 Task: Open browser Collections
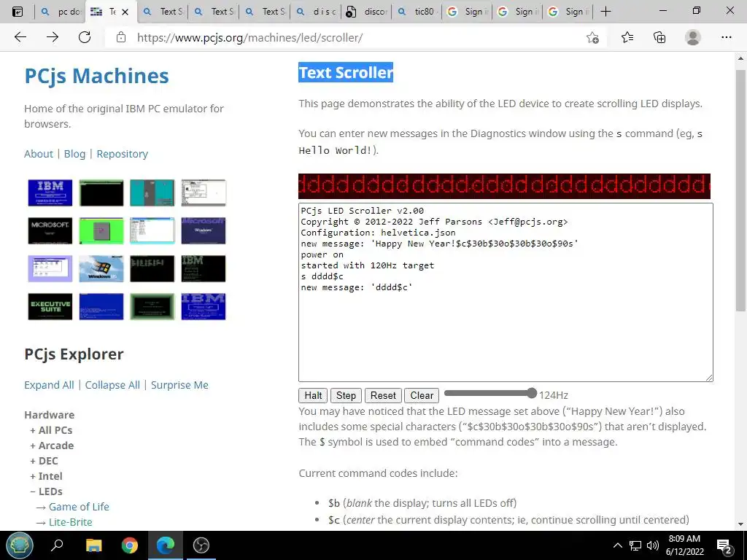pos(659,37)
